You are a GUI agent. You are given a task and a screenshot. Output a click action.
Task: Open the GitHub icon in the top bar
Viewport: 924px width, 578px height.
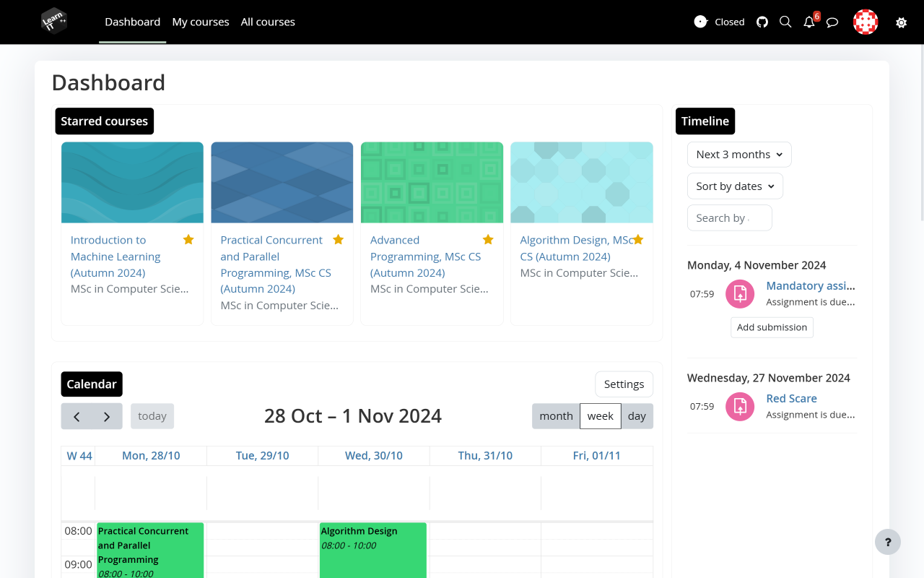762,22
